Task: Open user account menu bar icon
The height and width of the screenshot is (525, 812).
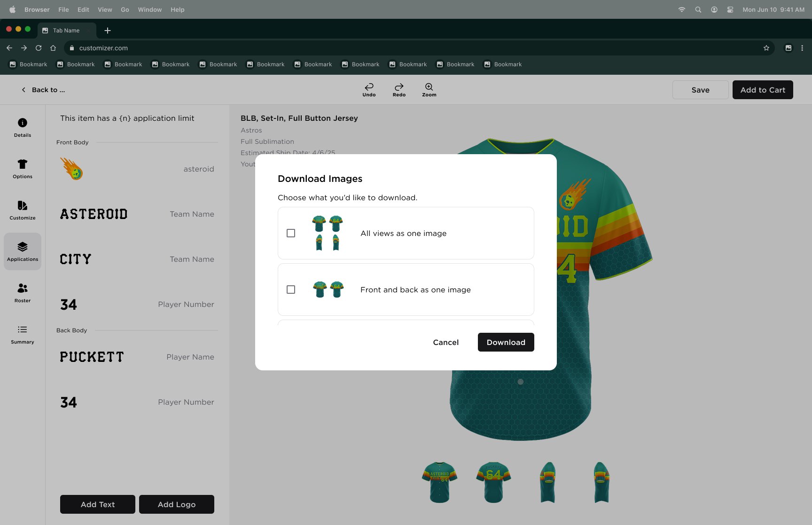Action: click(x=714, y=9)
